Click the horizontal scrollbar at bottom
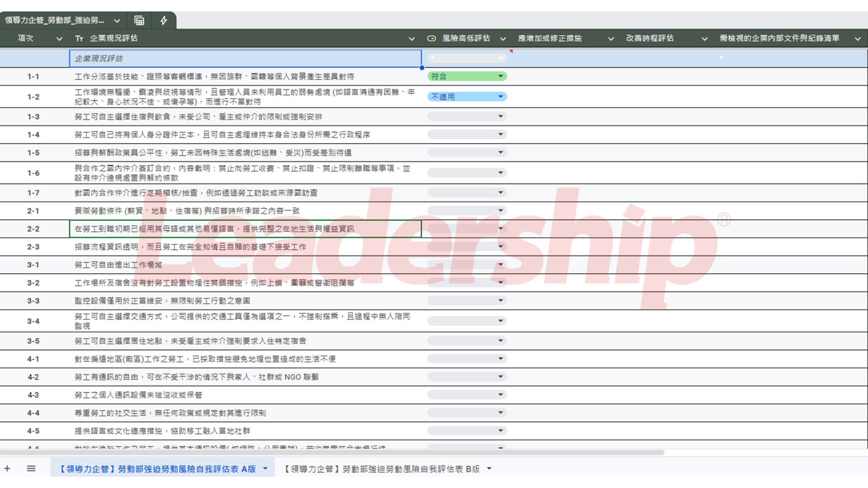Screen dimensions: 868x488 pos(332,452)
